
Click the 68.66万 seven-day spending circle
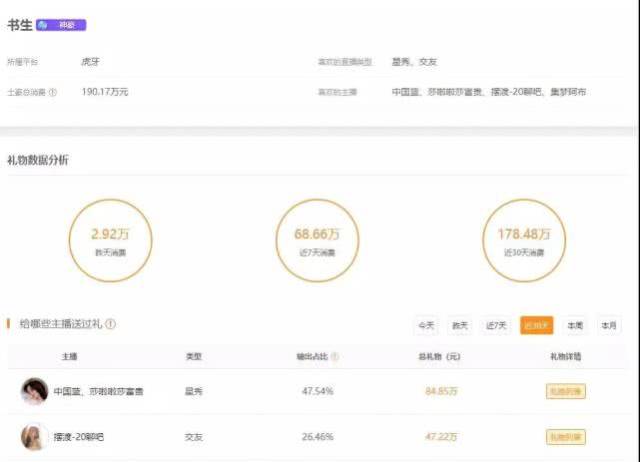(317, 240)
